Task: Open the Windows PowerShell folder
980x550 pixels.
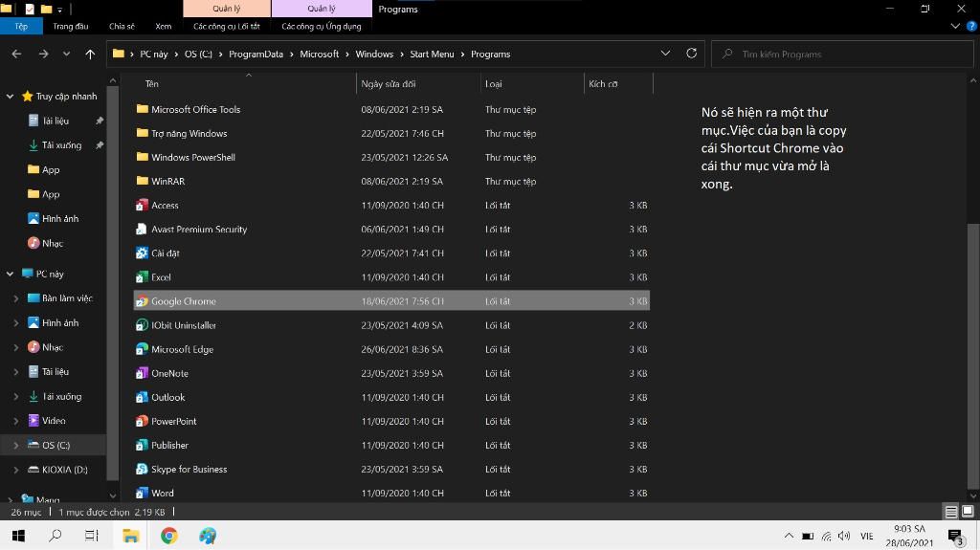Action: coord(186,158)
